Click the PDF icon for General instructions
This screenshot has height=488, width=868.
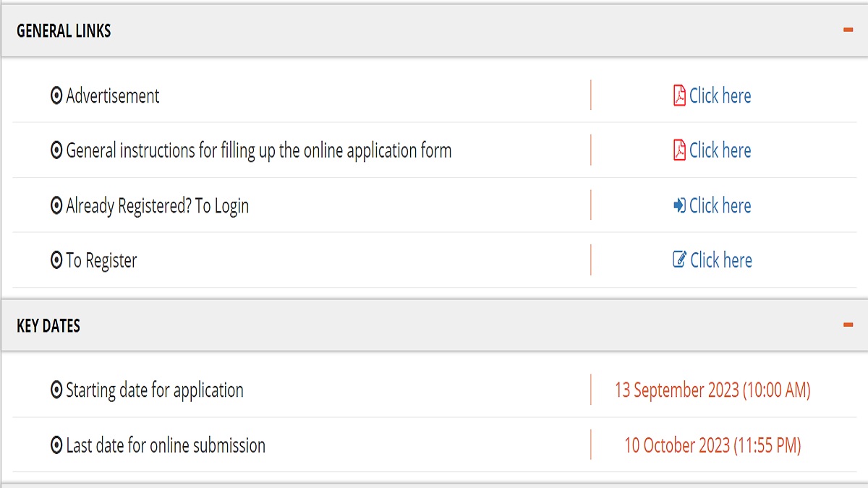pos(679,150)
